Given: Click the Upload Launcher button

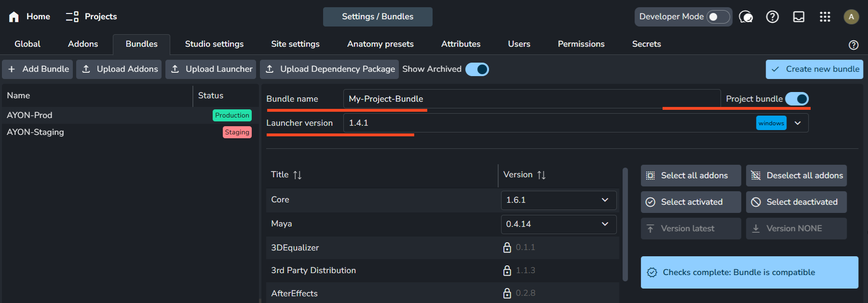Looking at the screenshot, I should click(x=212, y=69).
